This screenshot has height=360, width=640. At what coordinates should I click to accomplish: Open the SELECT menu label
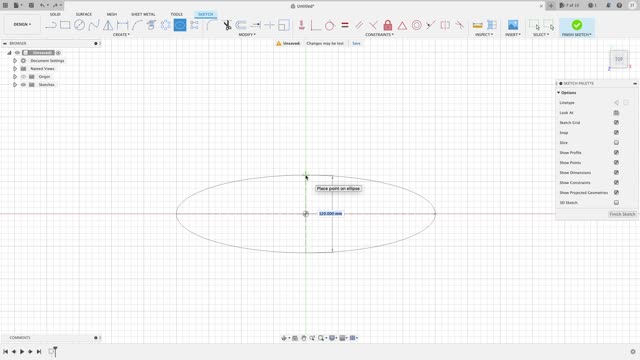point(541,35)
